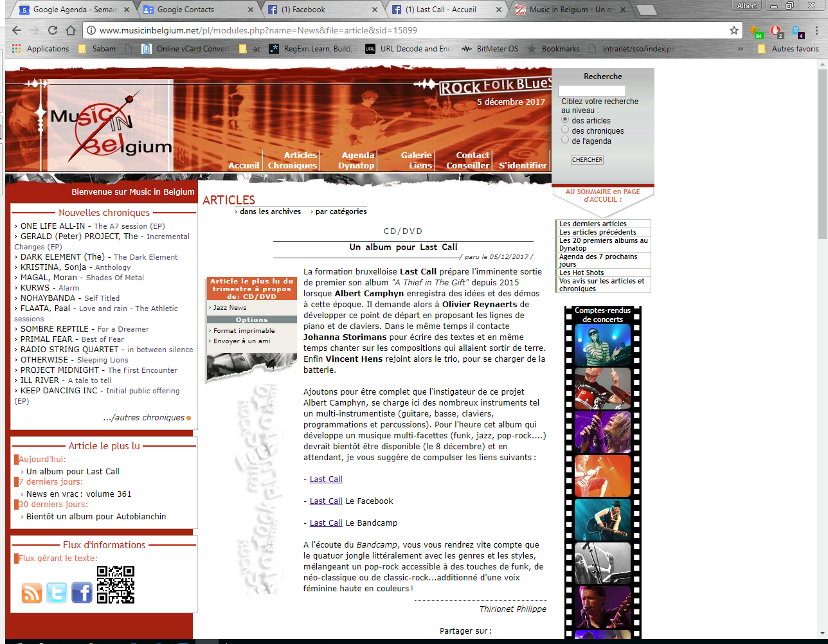Image resolution: width=828 pixels, height=644 pixels.
Task: Reload the page with the refresh button
Action: tap(53, 30)
